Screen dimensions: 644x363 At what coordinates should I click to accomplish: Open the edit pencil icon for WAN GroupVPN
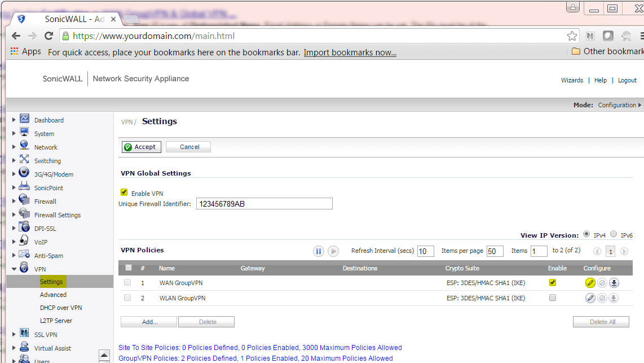point(590,283)
